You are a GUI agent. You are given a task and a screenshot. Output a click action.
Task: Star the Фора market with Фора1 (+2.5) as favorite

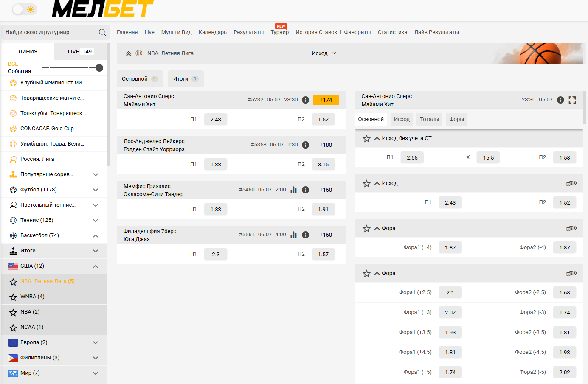(x=367, y=273)
